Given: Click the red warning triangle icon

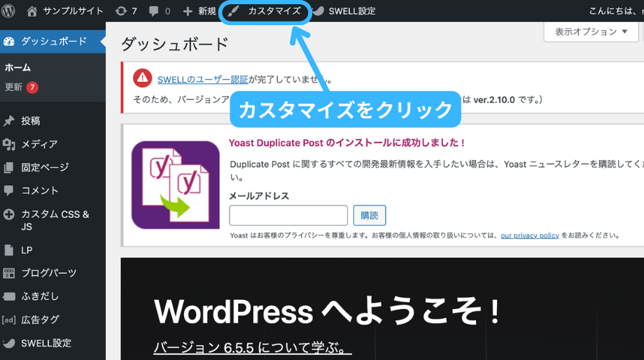Looking at the screenshot, I should click(x=143, y=78).
